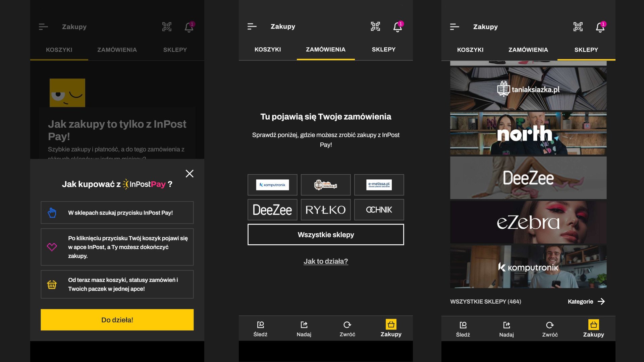
Task: Close the InPost Pay onboarding modal
Action: (x=189, y=173)
